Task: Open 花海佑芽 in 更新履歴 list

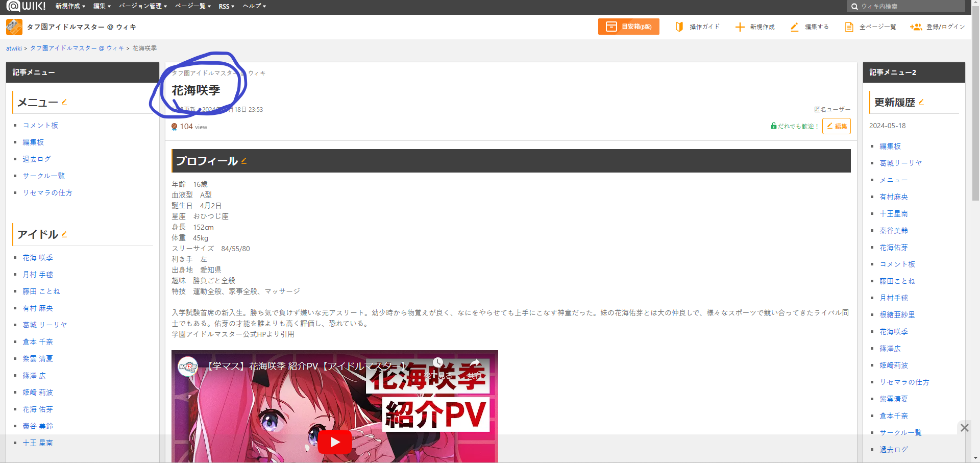Action: [x=894, y=248]
